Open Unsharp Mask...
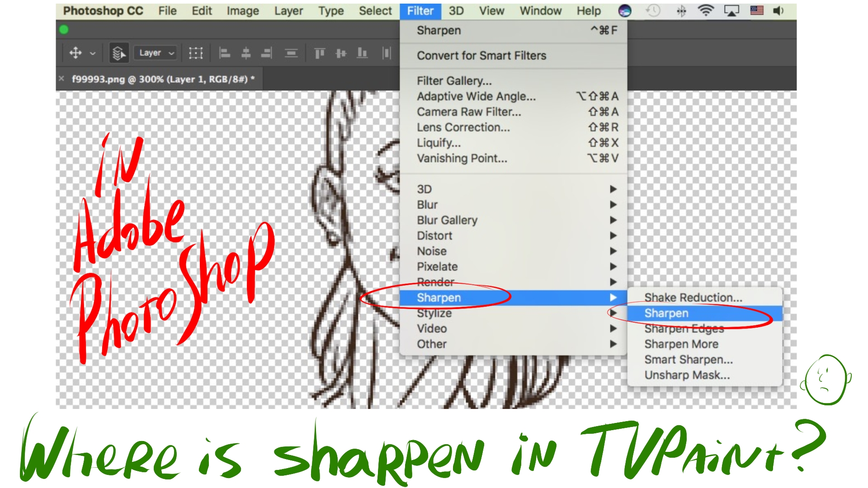 pyautogui.click(x=705, y=375)
